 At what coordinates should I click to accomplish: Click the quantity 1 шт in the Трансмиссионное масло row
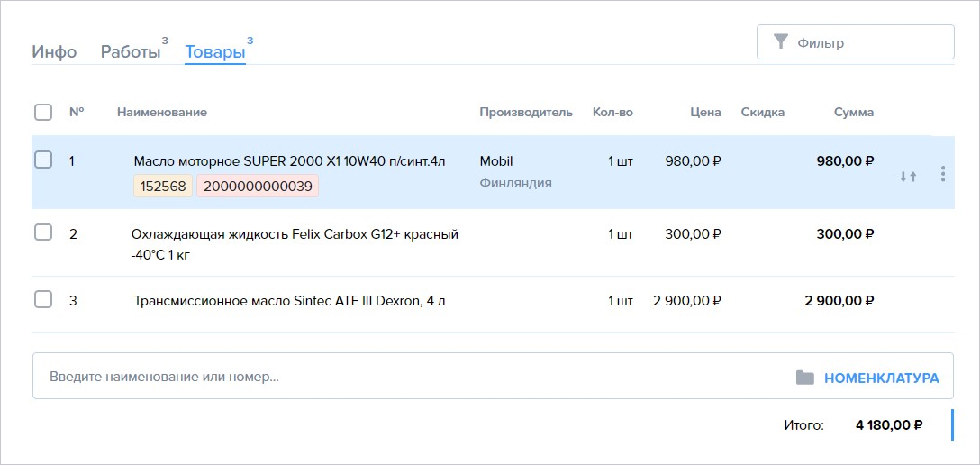(x=620, y=301)
